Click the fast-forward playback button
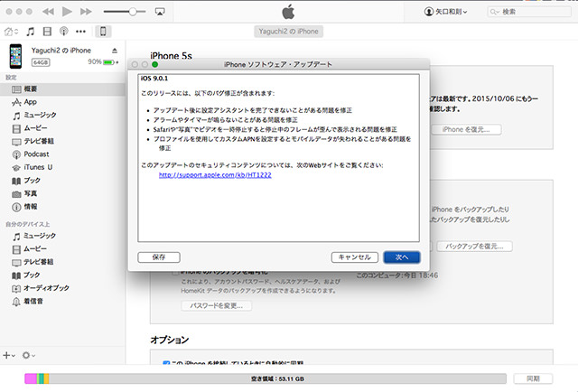Image resolution: width=578 pixels, height=392 pixels. (86, 12)
